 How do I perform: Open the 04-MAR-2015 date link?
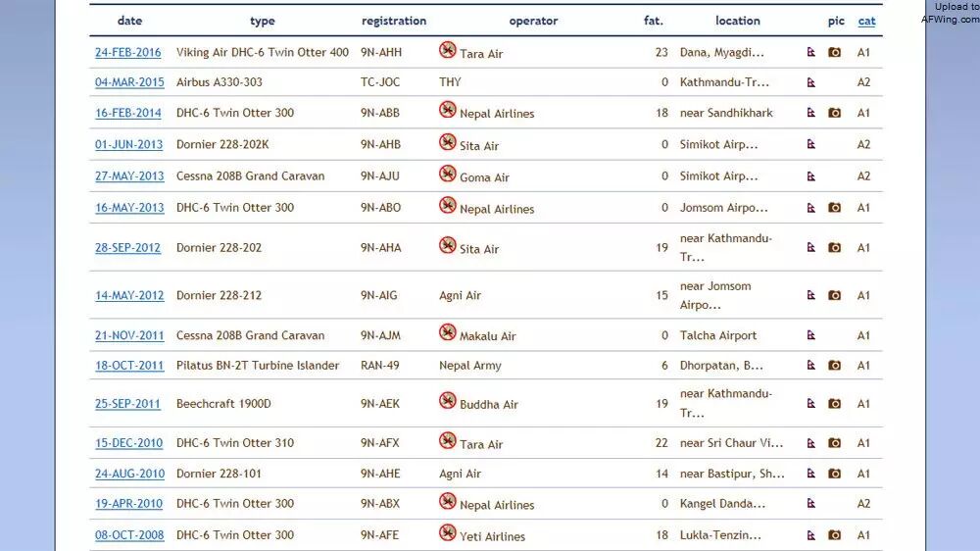click(129, 82)
